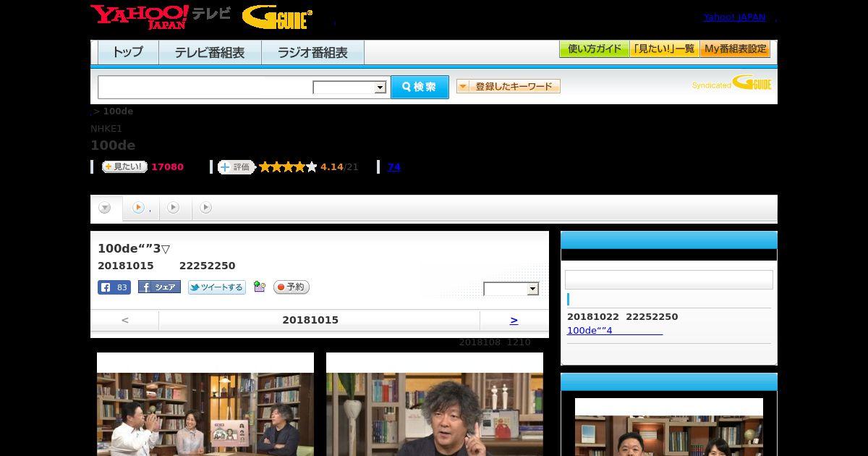Open My番組表設定 button
868x456 pixels.
[x=735, y=49]
